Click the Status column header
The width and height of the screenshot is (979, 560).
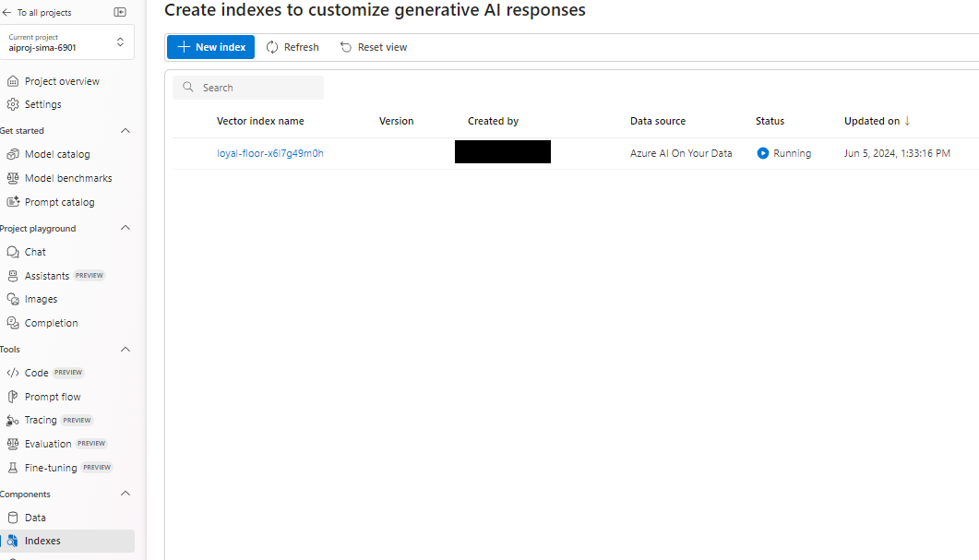tap(770, 121)
